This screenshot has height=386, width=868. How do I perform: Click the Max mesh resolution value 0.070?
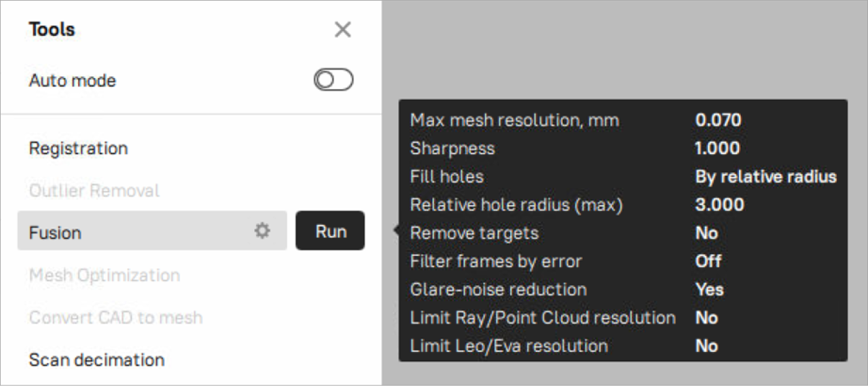pyautogui.click(x=718, y=120)
